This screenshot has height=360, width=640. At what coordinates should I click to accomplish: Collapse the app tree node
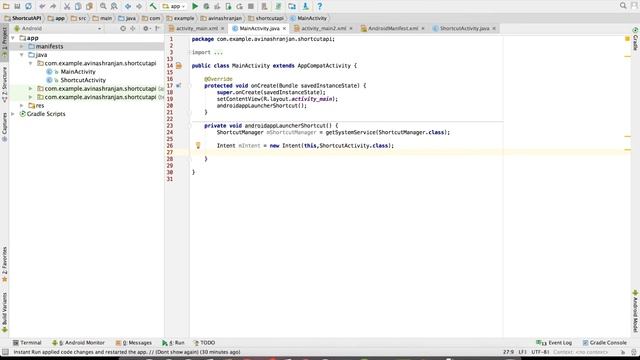[13, 38]
